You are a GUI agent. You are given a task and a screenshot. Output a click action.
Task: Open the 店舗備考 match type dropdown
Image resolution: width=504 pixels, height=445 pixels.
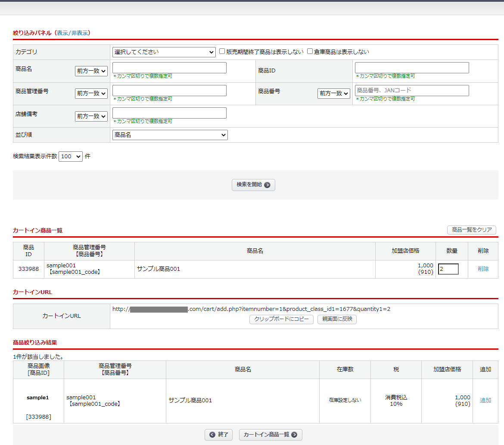coord(91,116)
